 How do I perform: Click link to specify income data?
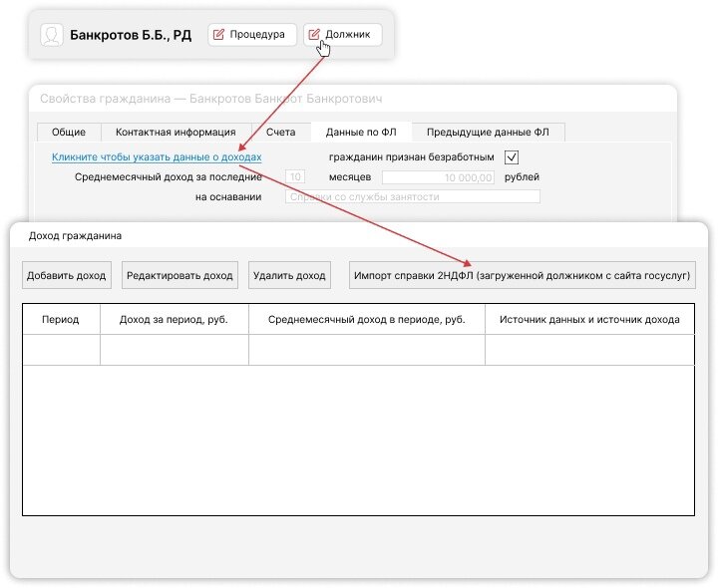157,156
